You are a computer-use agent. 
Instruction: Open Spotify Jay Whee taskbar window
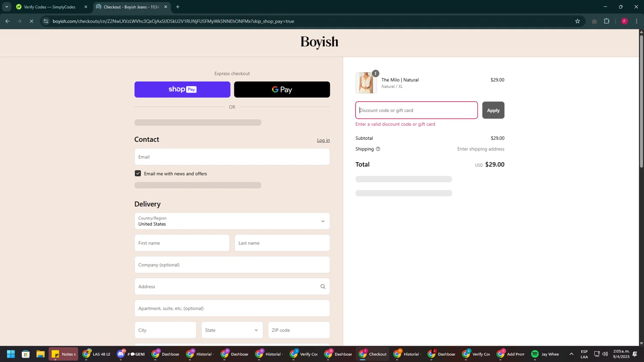545,354
